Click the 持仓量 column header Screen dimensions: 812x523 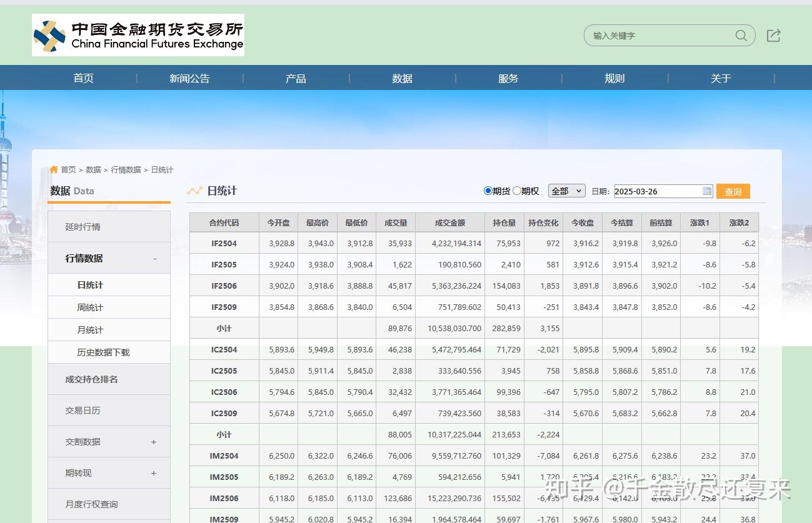point(504,222)
